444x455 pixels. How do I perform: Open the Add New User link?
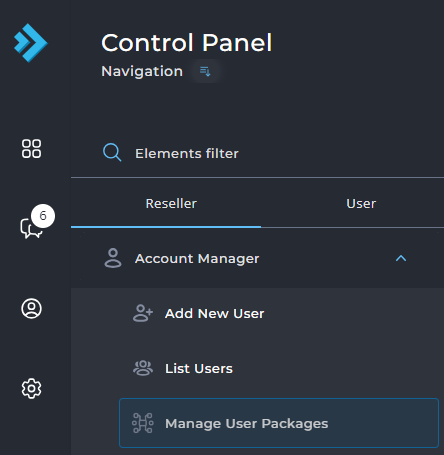click(x=215, y=313)
